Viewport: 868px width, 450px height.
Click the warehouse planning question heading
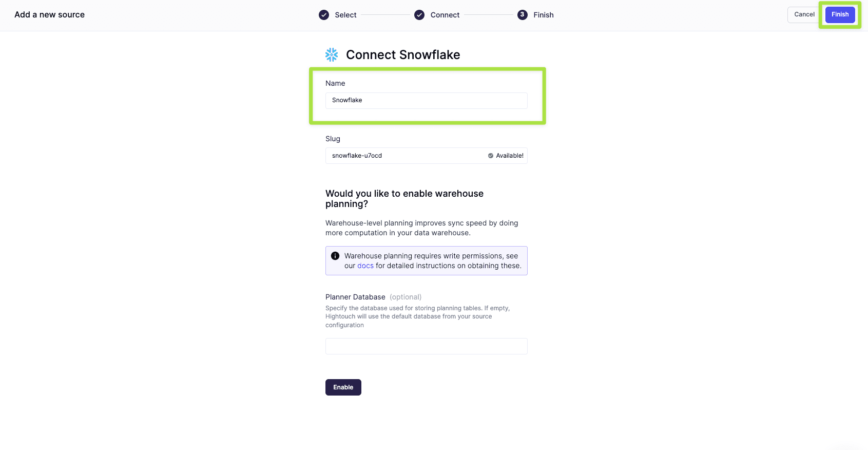coord(404,198)
